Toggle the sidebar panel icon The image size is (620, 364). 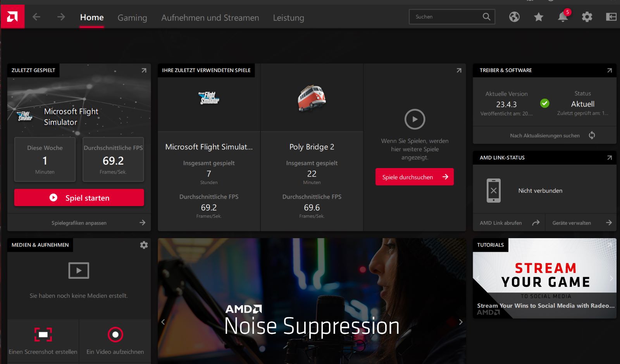point(611,17)
